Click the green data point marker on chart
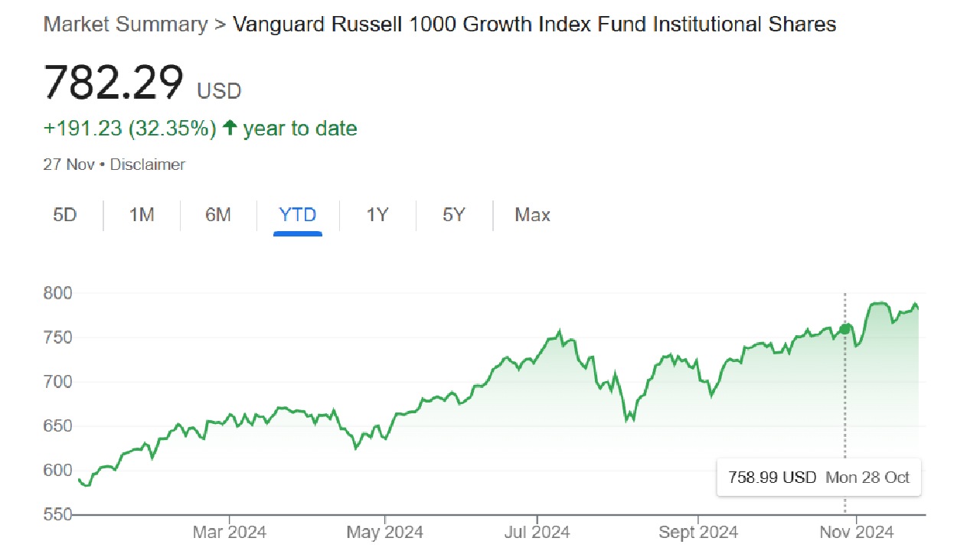Image resolution: width=980 pixels, height=551 pixels. [844, 329]
